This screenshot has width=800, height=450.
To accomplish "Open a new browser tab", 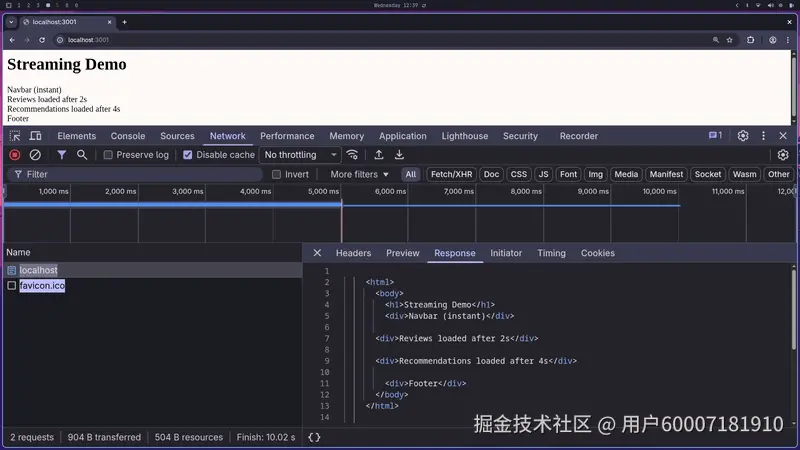I will 124,22.
